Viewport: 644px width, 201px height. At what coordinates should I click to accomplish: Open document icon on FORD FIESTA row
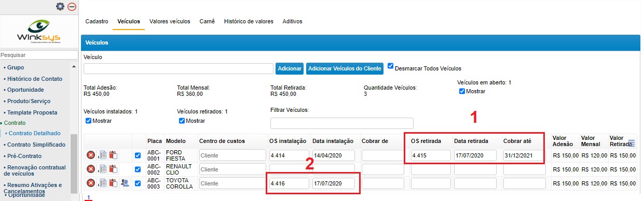[x=103, y=155]
